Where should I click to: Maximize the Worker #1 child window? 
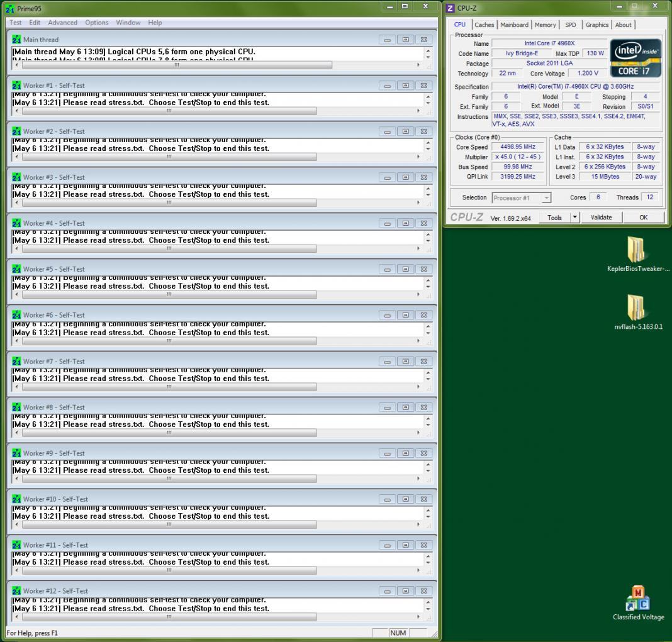click(x=405, y=86)
